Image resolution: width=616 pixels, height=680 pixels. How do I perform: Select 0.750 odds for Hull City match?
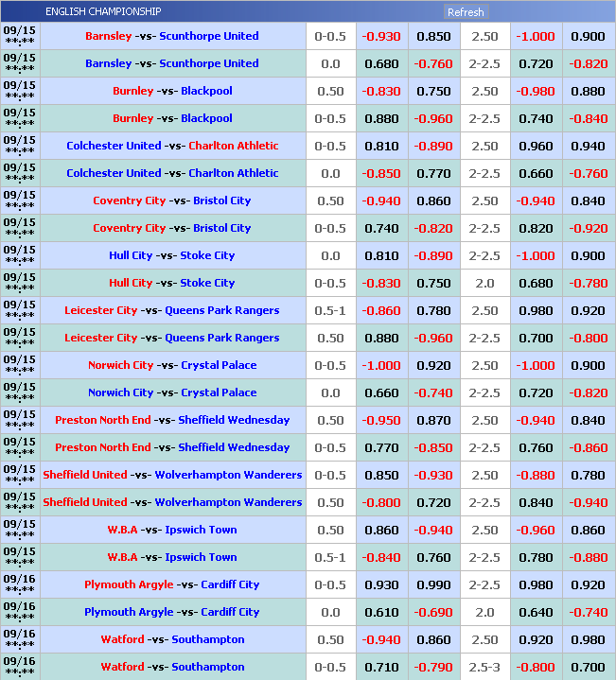point(433,284)
